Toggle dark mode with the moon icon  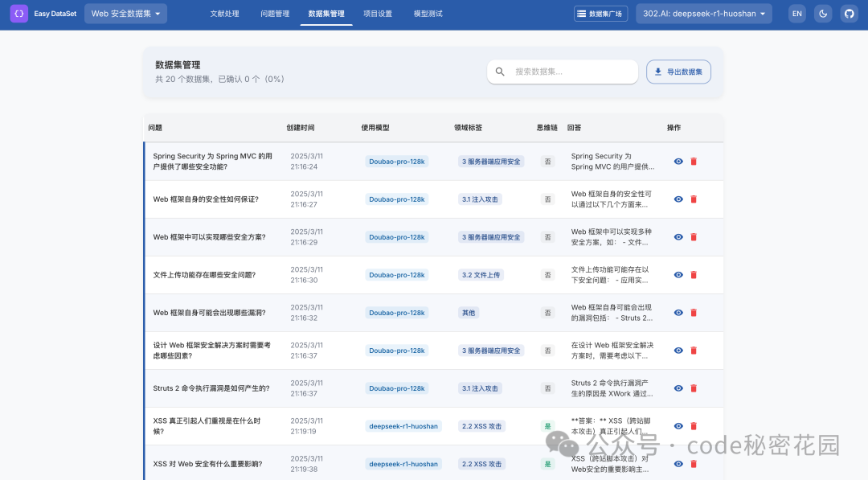pyautogui.click(x=823, y=14)
